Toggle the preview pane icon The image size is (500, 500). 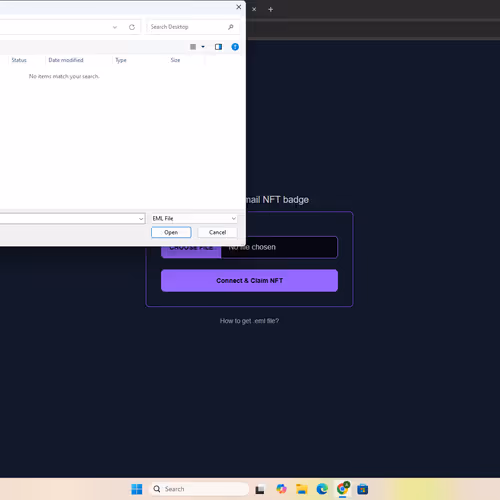[218, 47]
